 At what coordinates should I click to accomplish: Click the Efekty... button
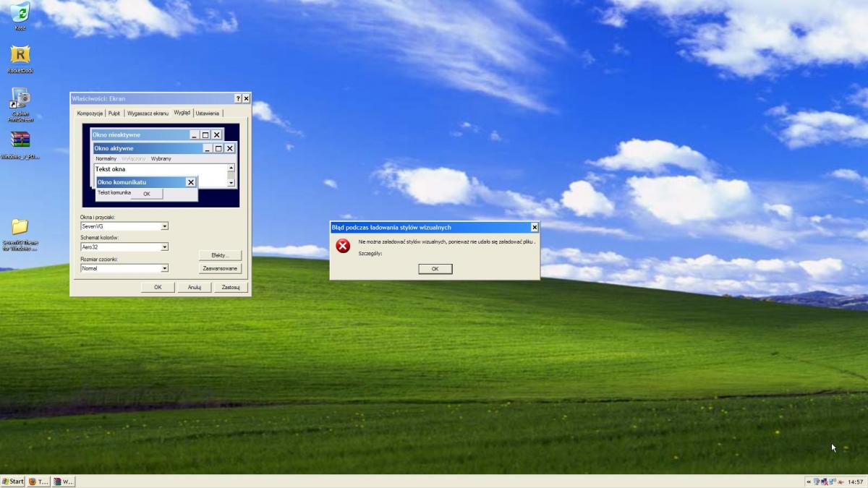point(220,255)
